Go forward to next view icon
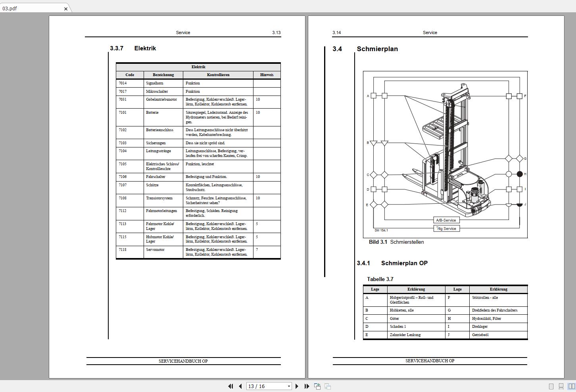The height and width of the screenshot is (392, 576). 328,386
